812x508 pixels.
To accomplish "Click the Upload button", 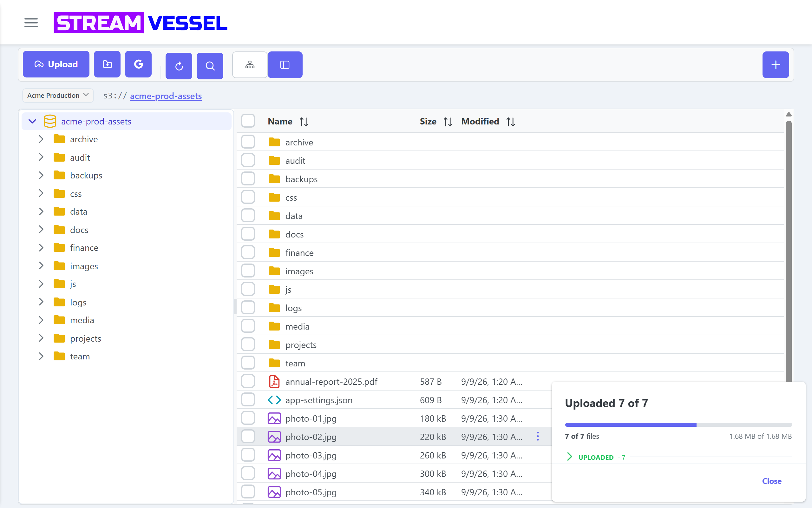I will [x=56, y=64].
